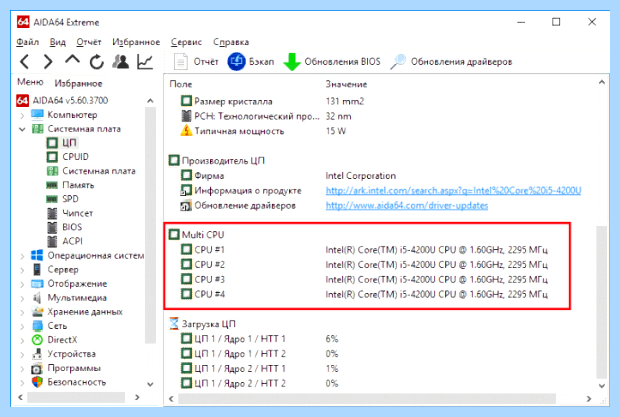Go back with the left arrow toolbar icon
This screenshot has width=620, height=417.
(x=25, y=62)
